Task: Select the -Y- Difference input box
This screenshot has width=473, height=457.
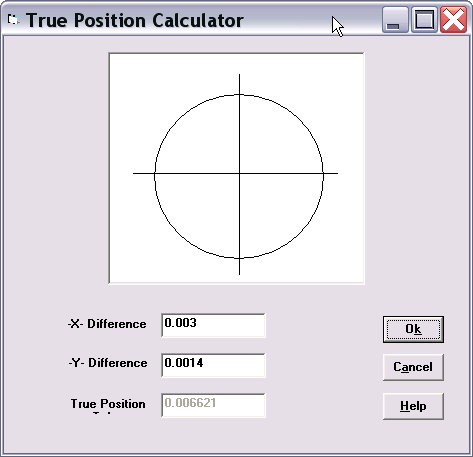Action: coord(213,365)
